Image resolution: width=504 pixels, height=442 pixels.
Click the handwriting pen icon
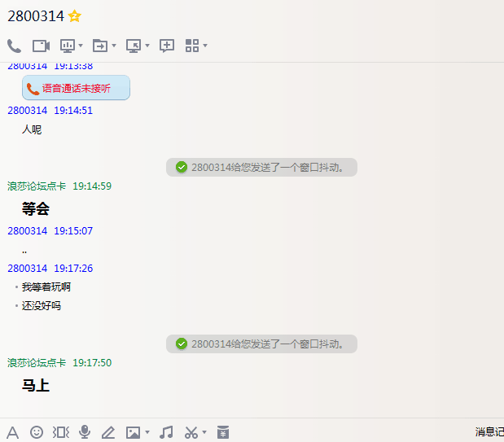pyautogui.click(x=108, y=432)
